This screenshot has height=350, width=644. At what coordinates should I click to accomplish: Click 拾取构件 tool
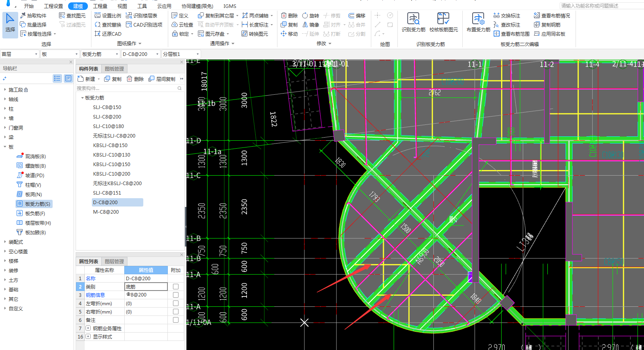click(x=33, y=15)
